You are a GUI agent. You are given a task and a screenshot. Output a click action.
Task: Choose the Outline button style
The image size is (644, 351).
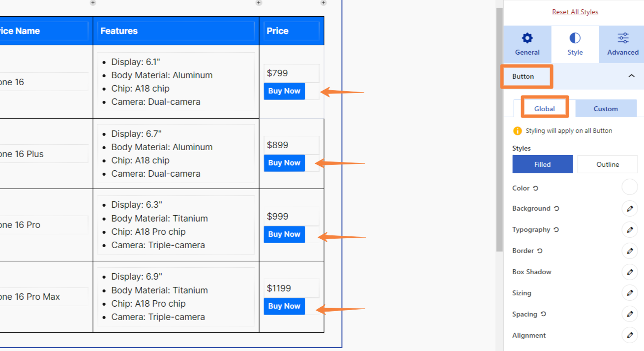608,164
